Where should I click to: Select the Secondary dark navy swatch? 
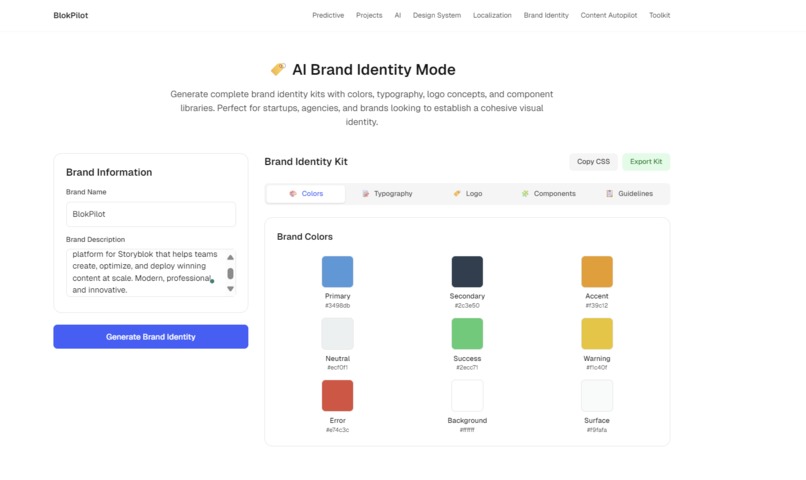(x=467, y=271)
